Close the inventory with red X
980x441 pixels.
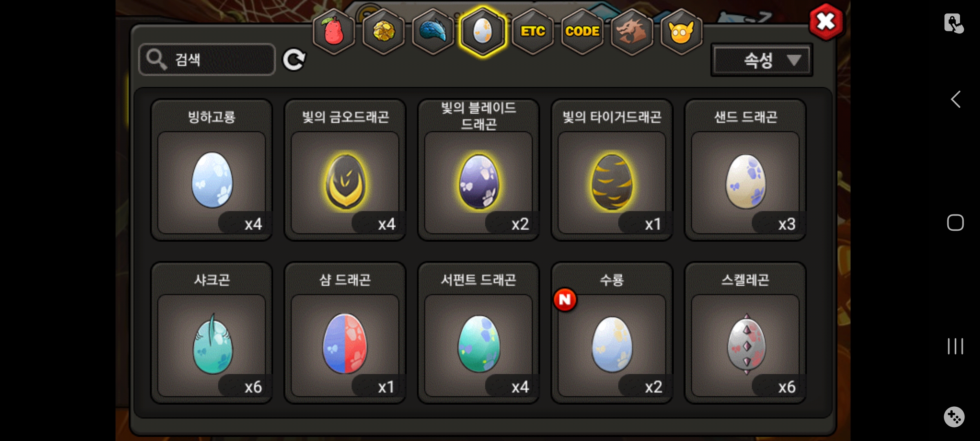pos(826,22)
